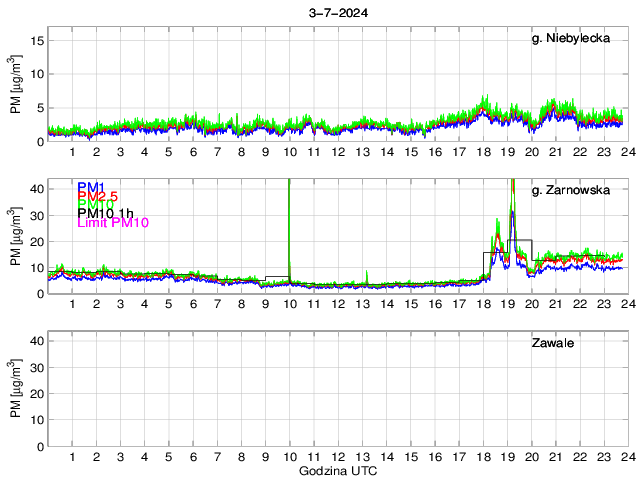
Task: Click the date title 3-7-2024
Action: click(336, 11)
